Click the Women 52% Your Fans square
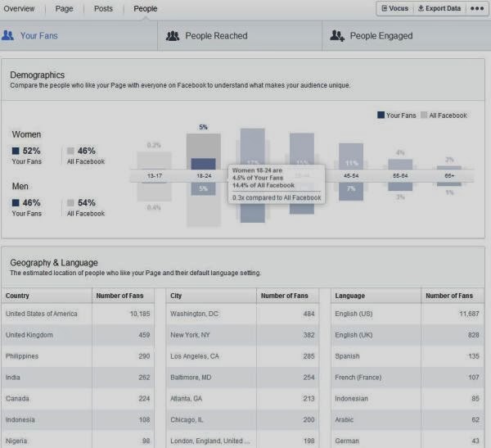This screenshot has height=448, width=491. [x=16, y=151]
